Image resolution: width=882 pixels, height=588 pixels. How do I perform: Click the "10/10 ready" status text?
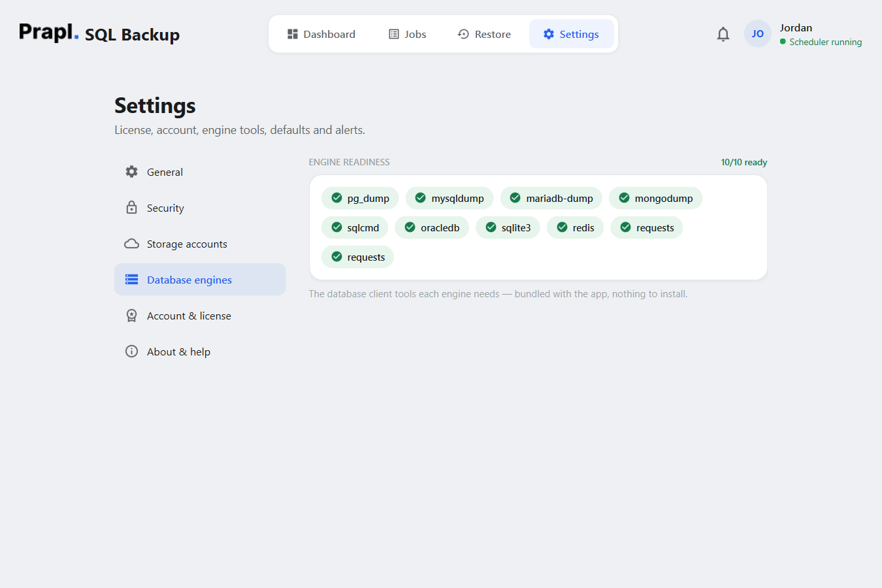[744, 162]
